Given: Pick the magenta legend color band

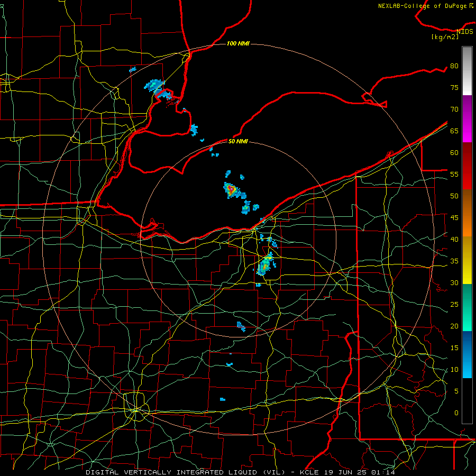Looking at the screenshot, I should pyautogui.click(x=467, y=118).
